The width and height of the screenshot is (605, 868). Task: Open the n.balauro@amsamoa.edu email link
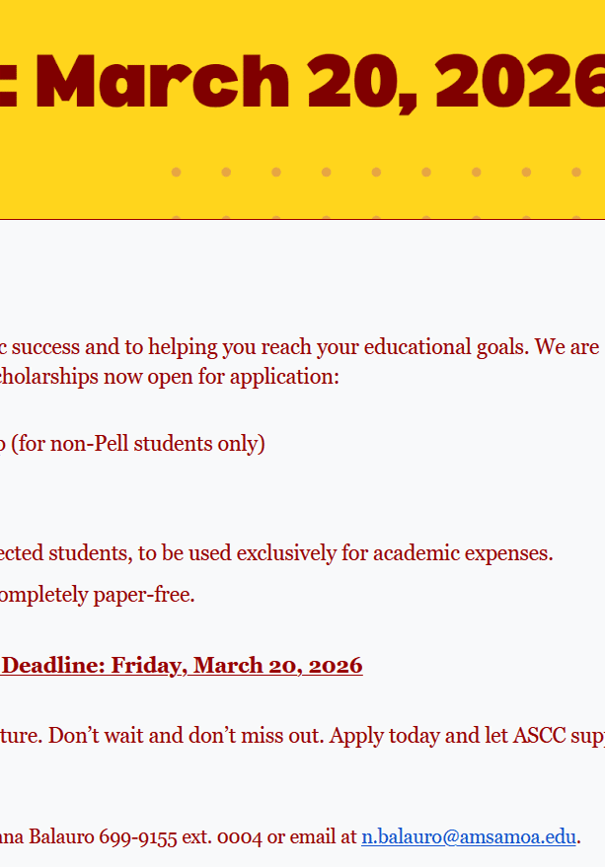468,837
